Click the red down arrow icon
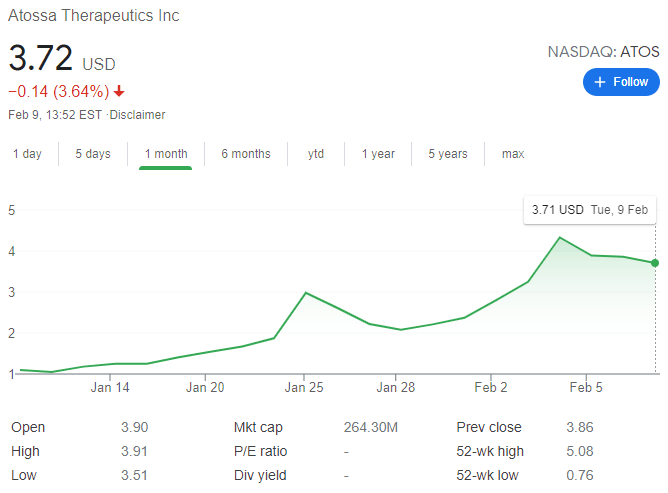Image resolution: width=668 pixels, height=493 pixels. click(120, 92)
